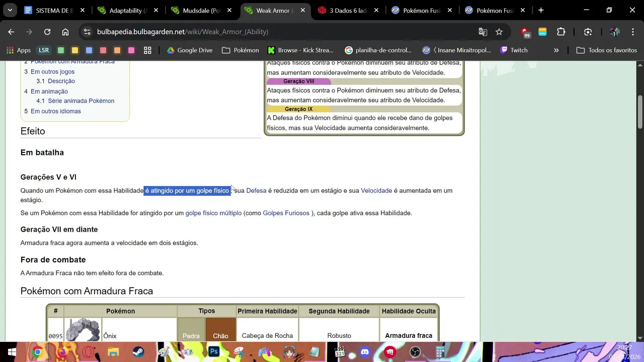Go back to the previous page

pos(11,32)
